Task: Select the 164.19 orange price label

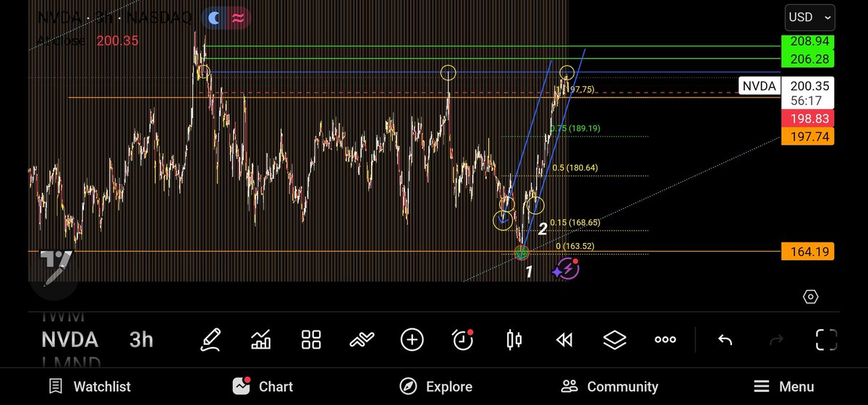Action: click(807, 252)
